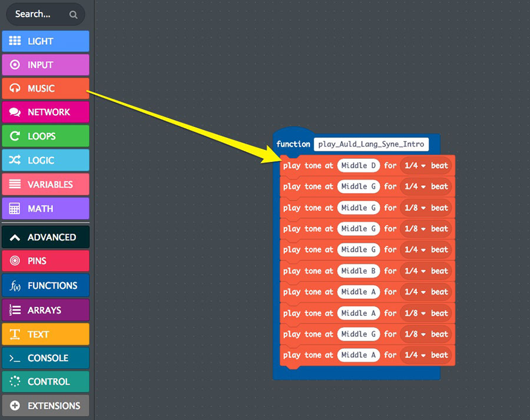Viewport: 530px width, 420px height.
Task: Click the Middle D note value on first block
Action: pos(359,166)
